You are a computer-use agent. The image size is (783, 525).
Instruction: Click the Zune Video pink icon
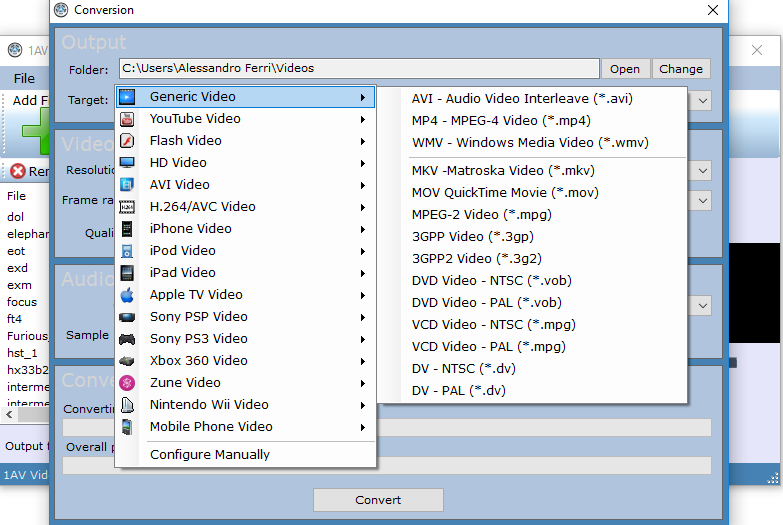(x=127, y=383)
